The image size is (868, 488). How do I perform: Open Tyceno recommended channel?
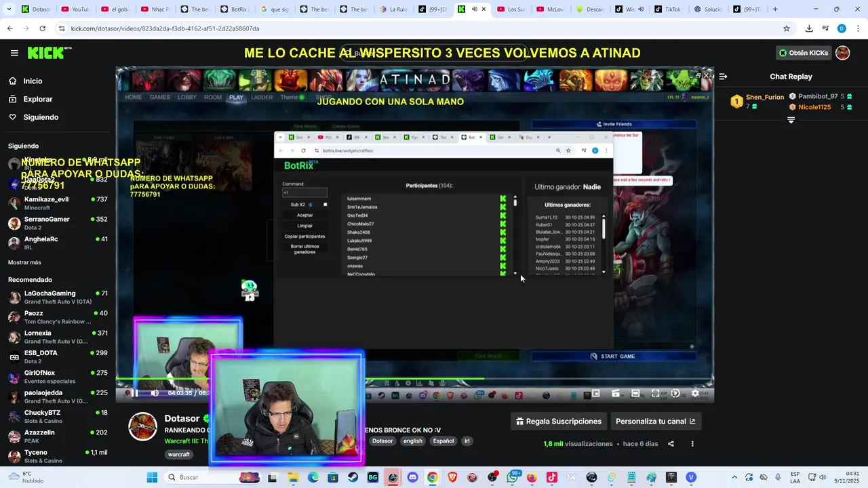tap(58, 456)
